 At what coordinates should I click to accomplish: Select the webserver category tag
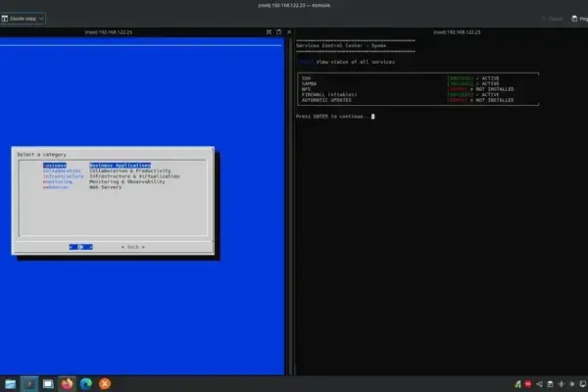(x=56, y=187)
